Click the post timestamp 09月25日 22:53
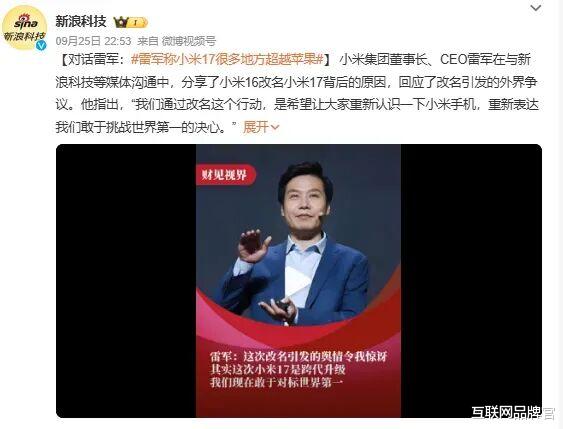 [93, 41]
